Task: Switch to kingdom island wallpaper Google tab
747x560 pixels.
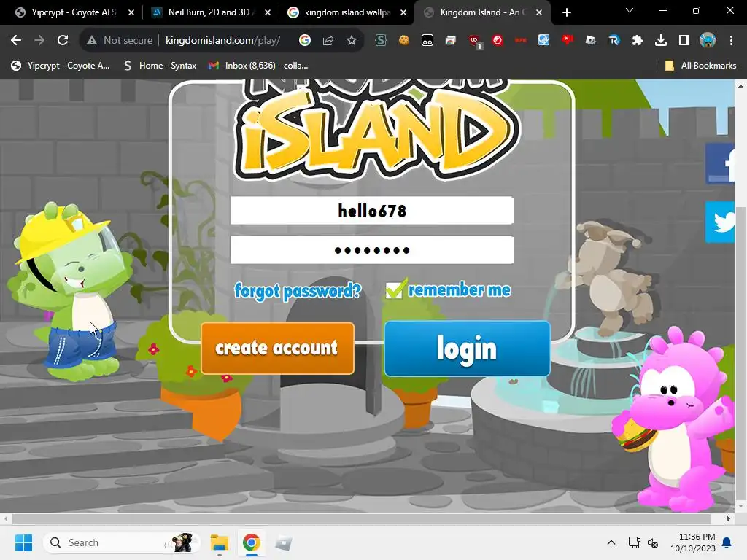Action: pos(345,12)
